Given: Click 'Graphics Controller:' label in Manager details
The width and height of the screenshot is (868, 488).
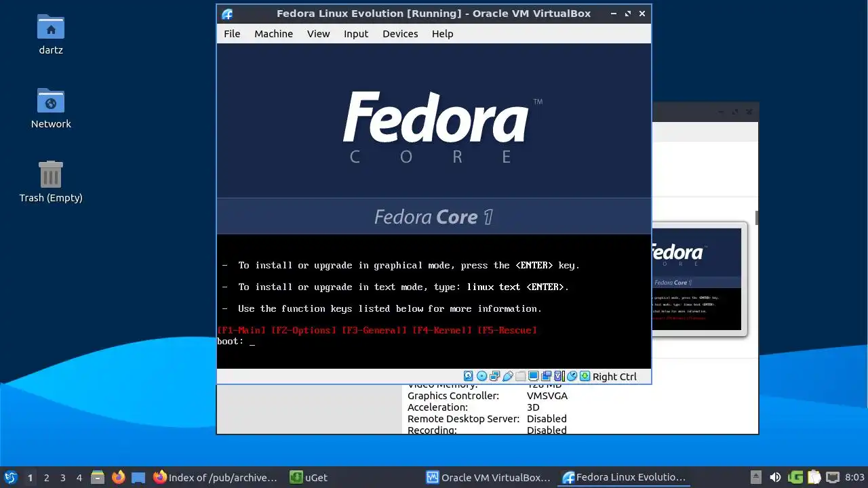Looking at the screenshot, I should coord(453,396).
